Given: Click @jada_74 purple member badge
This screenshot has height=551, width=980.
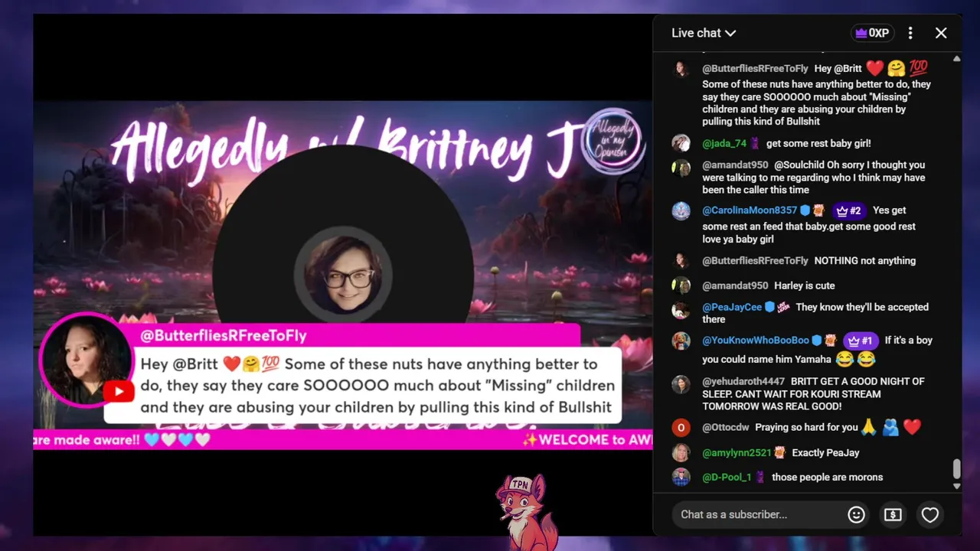Looking at the screenshot, I should click(x=755, y=143).
